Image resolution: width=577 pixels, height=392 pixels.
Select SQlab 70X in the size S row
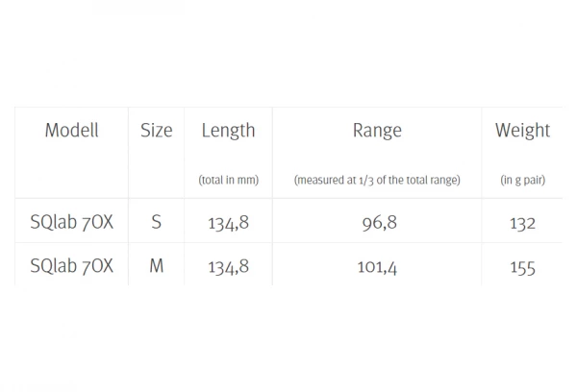[x=71, y=223]
